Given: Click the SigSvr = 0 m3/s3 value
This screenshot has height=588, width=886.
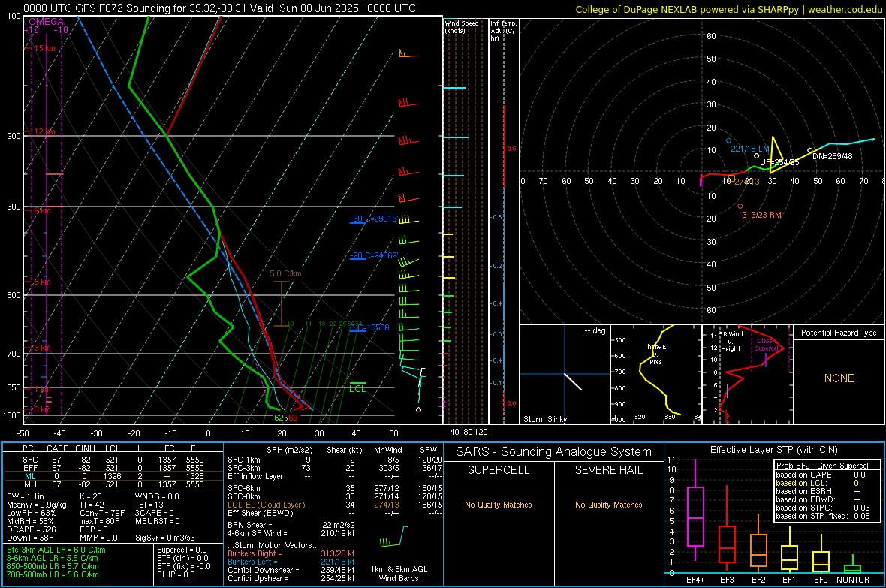Looking at the screenshot, I should [x=165, y=538].
